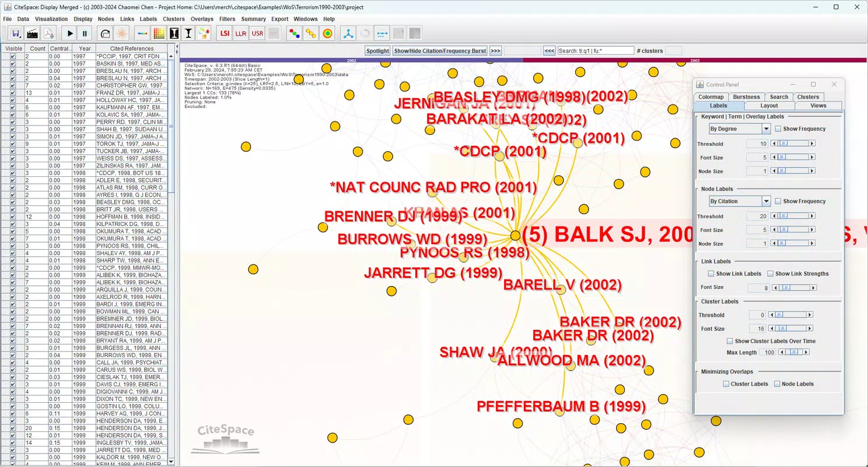Image resolution: width=868 pixels, height=467 pixels.
Task: Enable Show Frequency under Keyword Labels
Action: click(x=778, y=129)
